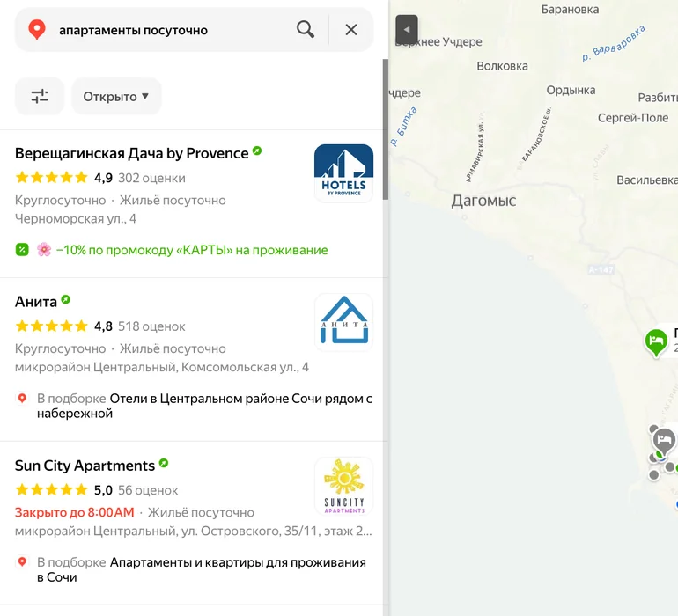The height and width of the screenshot is (616, 678).
Task: Click 4,9 star rating of Верещагинская Дача
Action: point(103,178)
